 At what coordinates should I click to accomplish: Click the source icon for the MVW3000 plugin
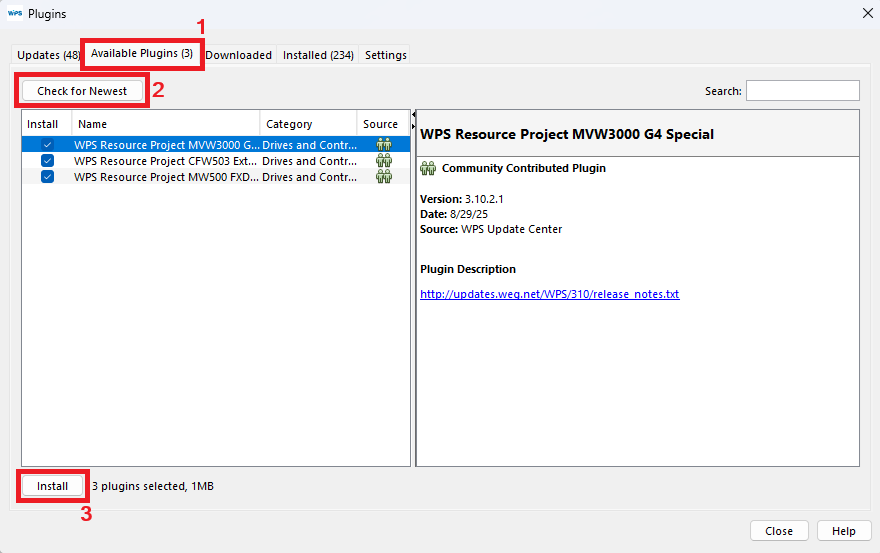point(383,144)
